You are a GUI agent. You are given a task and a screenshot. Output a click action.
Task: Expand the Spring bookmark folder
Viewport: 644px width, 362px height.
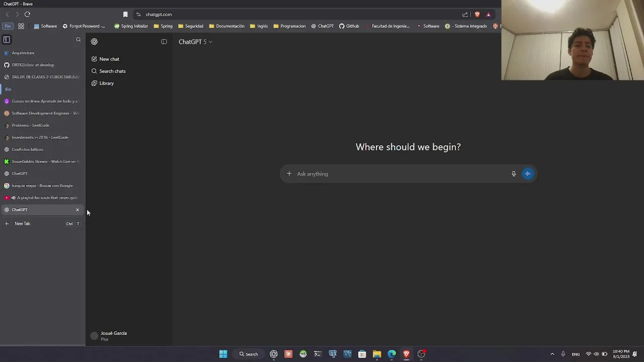(163, 26)
